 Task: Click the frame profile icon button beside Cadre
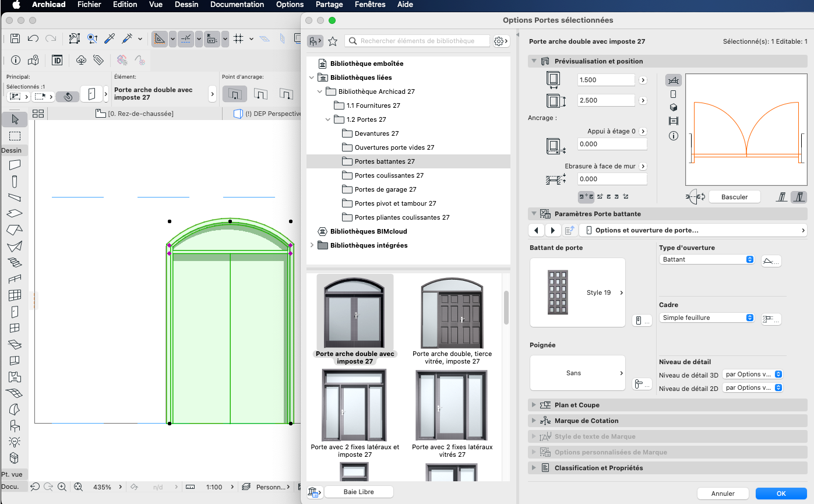(771, 319)
